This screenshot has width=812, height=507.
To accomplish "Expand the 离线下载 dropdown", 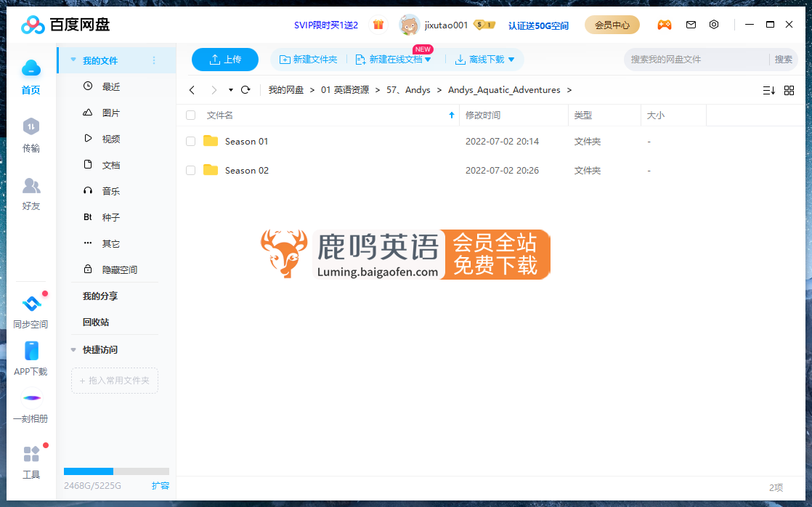I will tap(511, 60).
